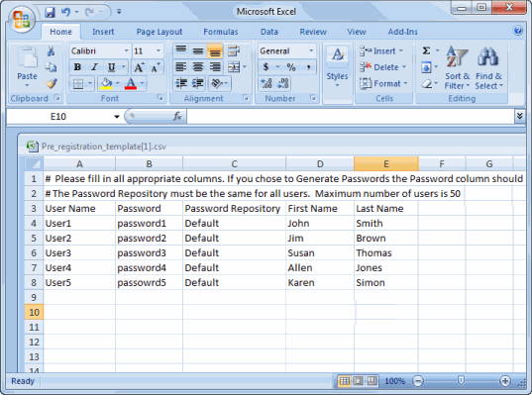The height and width of the screenshot is (395, 532).
Task: Expand the Name Box dropdown arrow
Action: (117, 117)
